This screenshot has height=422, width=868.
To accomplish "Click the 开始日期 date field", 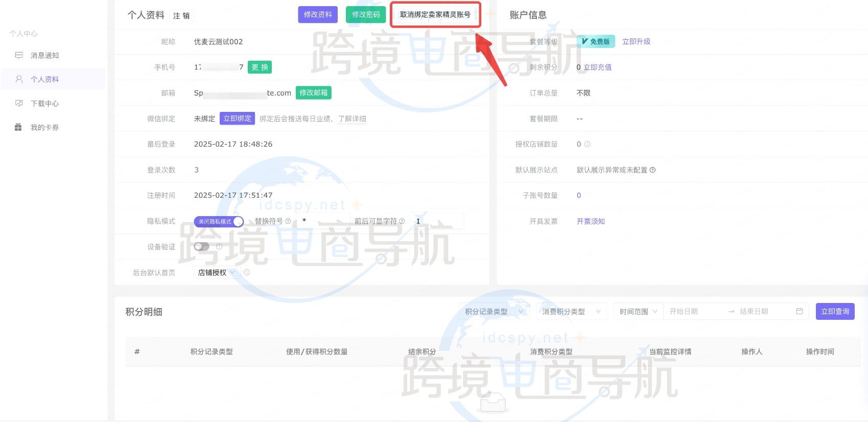I will pos(695,312).
